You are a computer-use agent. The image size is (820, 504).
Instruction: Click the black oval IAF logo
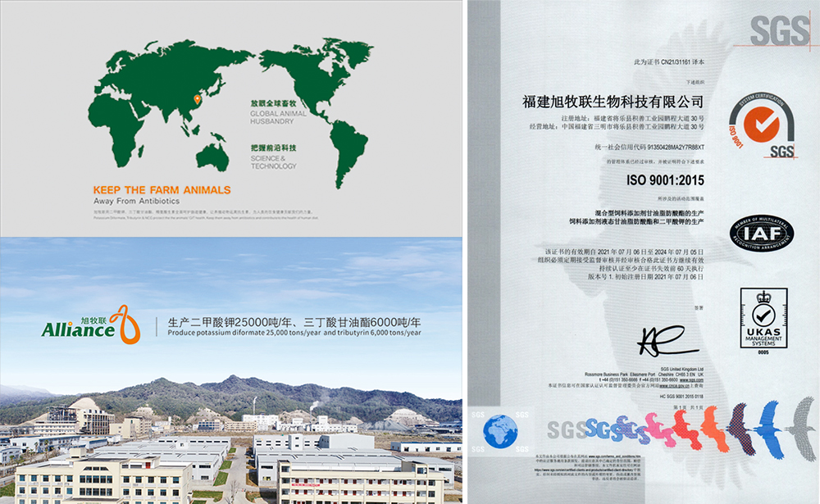[762, 234]
